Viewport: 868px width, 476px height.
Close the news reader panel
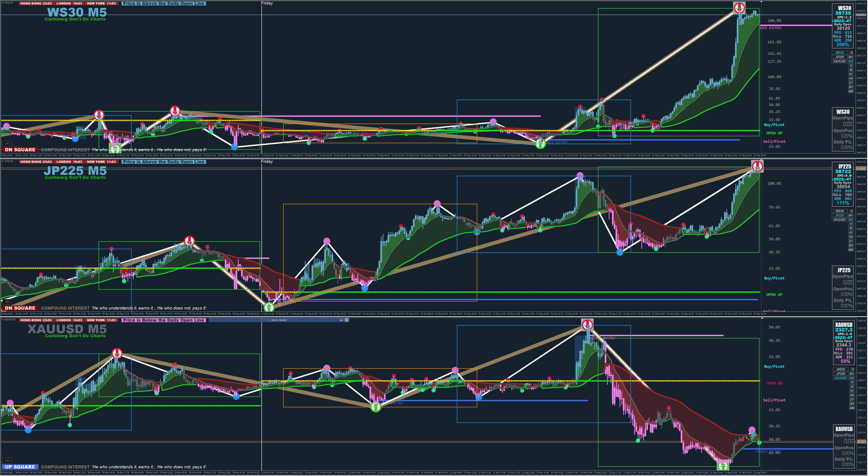click(346, 320)
